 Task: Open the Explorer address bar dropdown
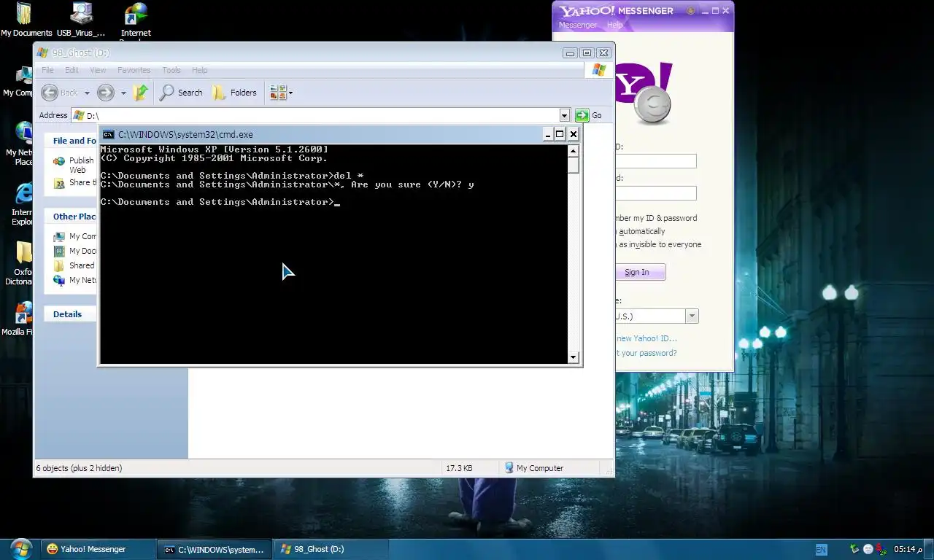(564, 115)
